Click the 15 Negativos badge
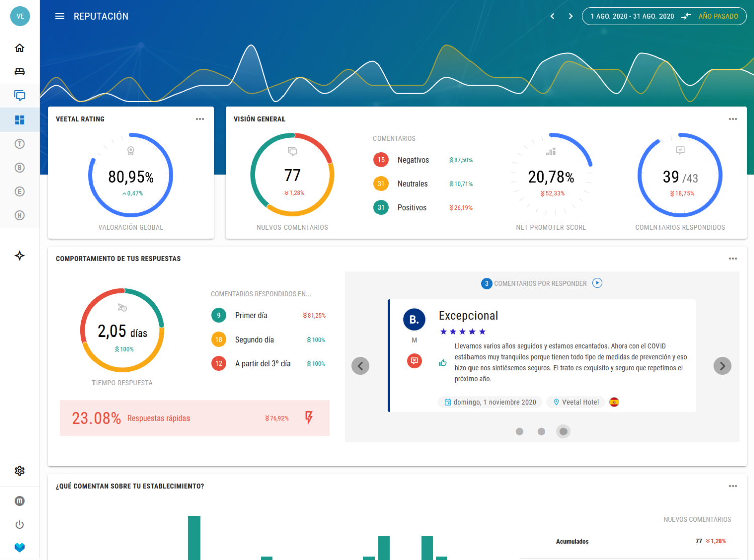The height and width of the screenshot is (560, 754). (381, 160)
